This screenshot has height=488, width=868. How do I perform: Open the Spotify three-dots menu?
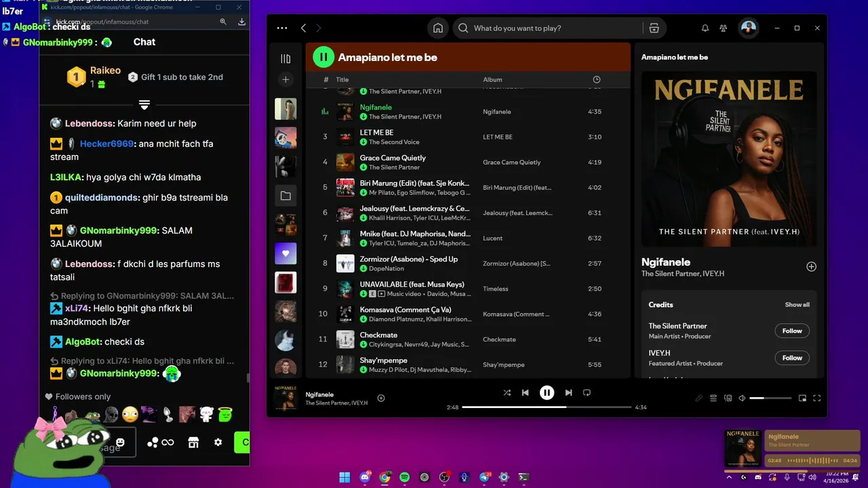(x=282, y=28)
